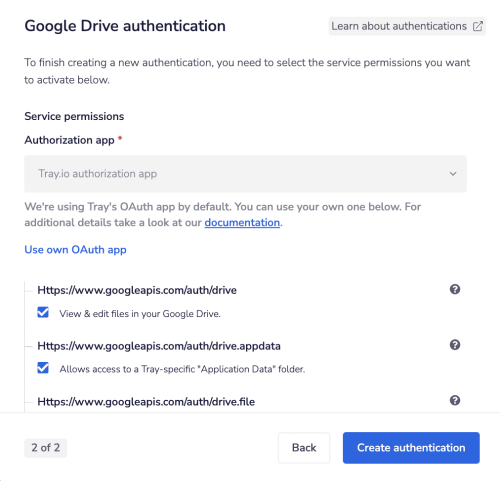Click Allows access to Application Data label
The height and width of the screenshot is (481, 500).
[x=182, y=369]
